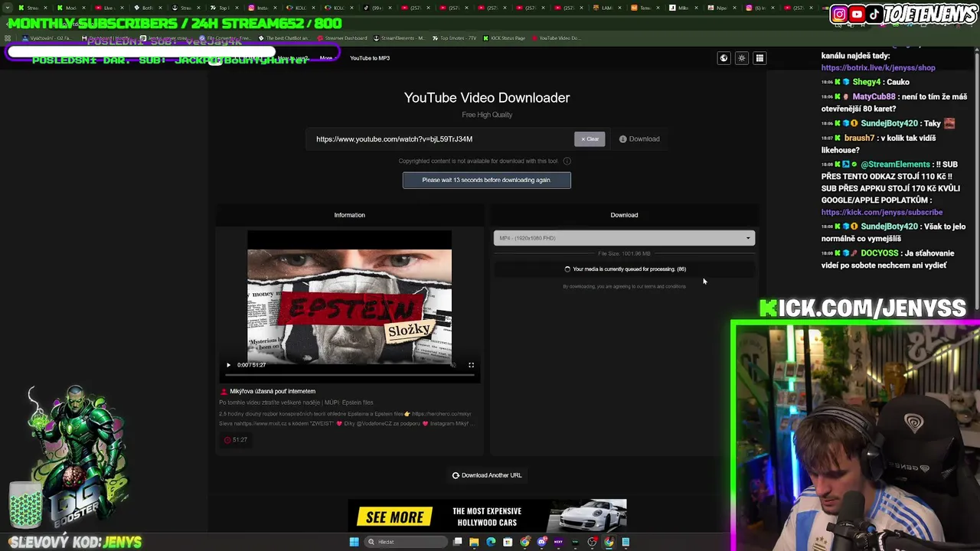Click the Information panel heading

pos(349,215)
